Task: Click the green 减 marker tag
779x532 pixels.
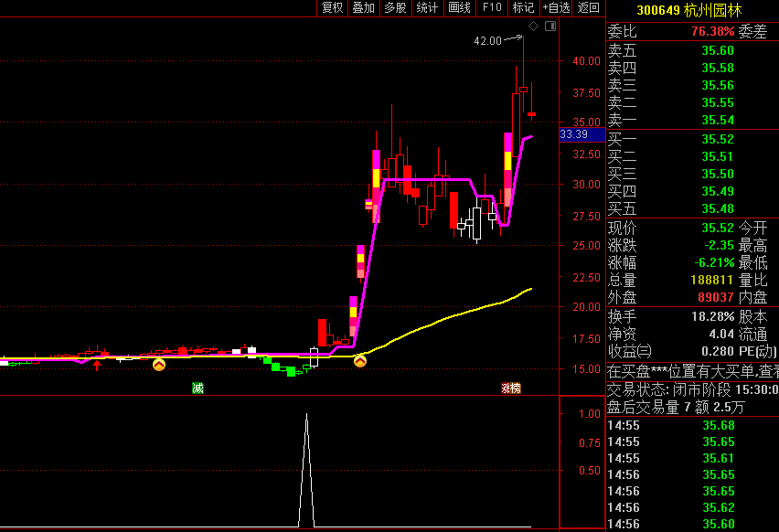Action: pyautogui.click(x=197, y=388)
